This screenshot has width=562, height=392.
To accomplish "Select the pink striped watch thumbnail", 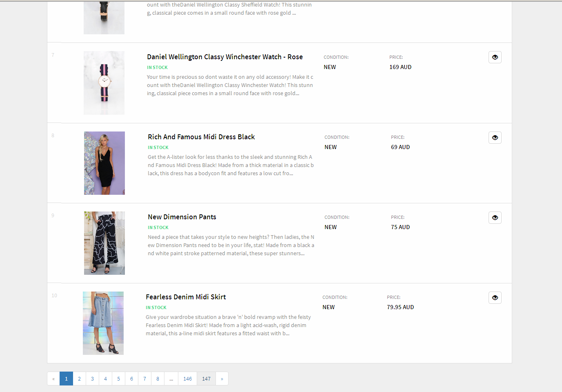I will [104, 83].
